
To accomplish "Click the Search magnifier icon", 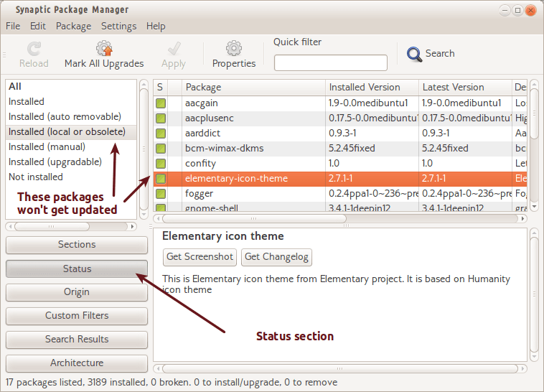I will [x=414, y=54].
